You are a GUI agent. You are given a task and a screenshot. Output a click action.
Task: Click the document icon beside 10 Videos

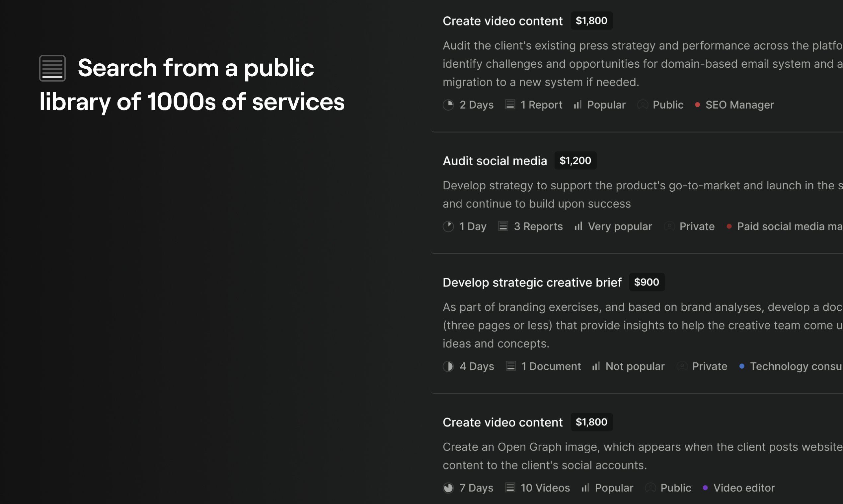coord(510,488)
